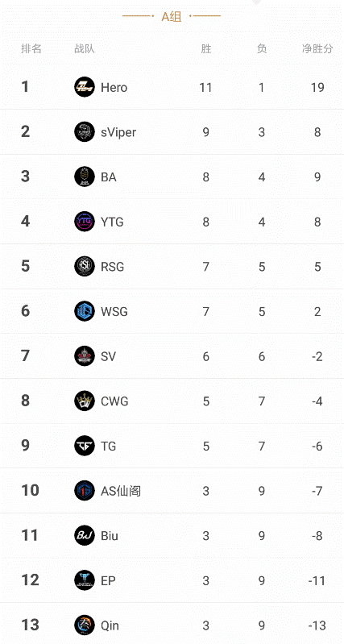Screen dimensions: 344x644
Task: Select Hero's net score value 19
Action: point(317,88)
